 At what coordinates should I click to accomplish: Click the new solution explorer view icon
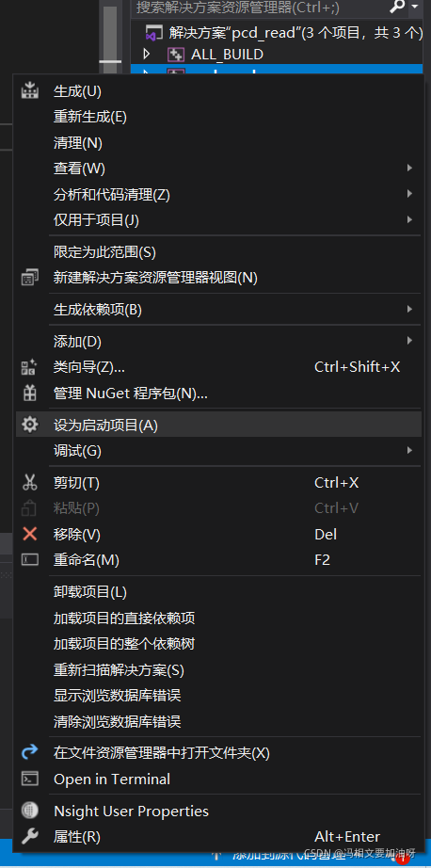pos(29,278)
